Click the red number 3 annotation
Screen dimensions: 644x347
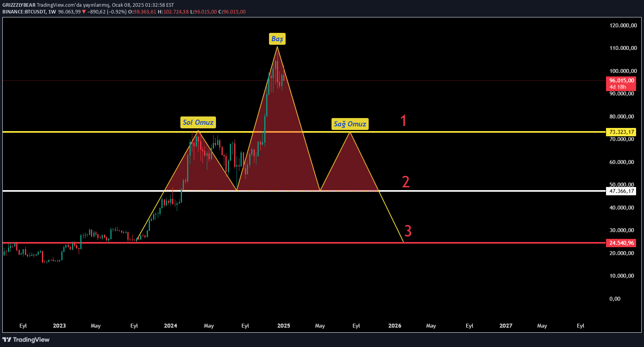[x=408, y=231]
